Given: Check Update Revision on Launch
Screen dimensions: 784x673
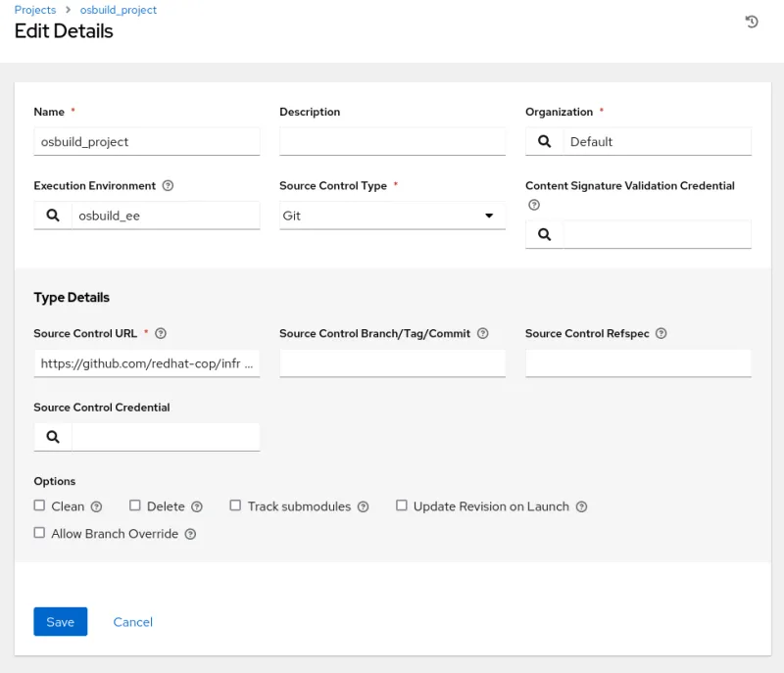Looking at the screenshot, I should (402, 506).
